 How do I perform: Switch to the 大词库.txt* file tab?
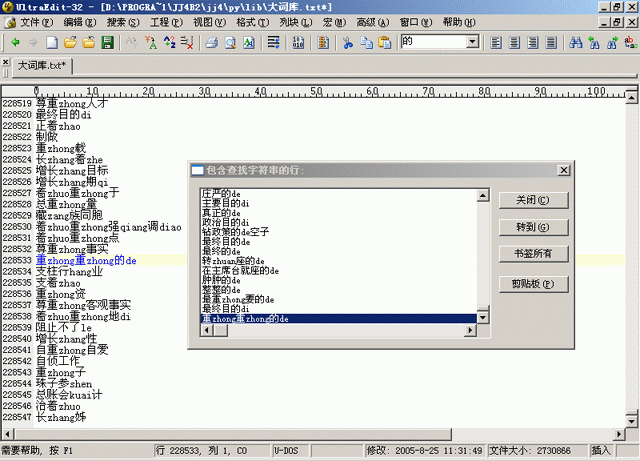(42, 66)
